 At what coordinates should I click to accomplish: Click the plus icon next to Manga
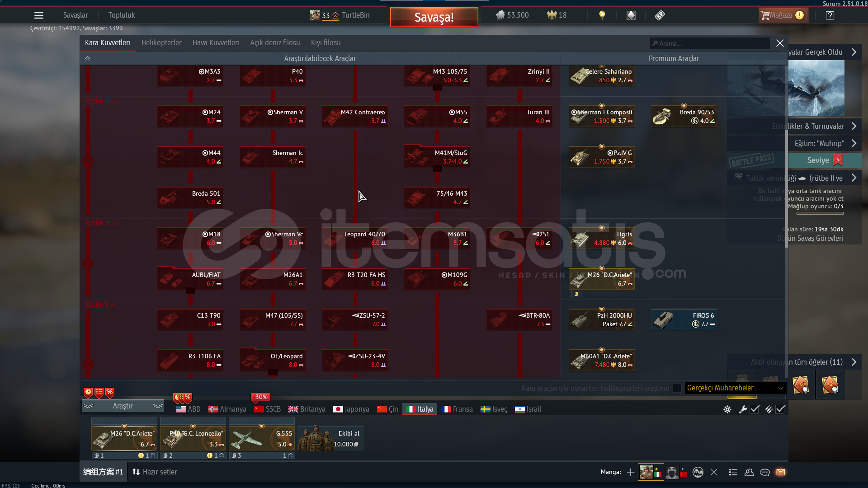point(630,472)
